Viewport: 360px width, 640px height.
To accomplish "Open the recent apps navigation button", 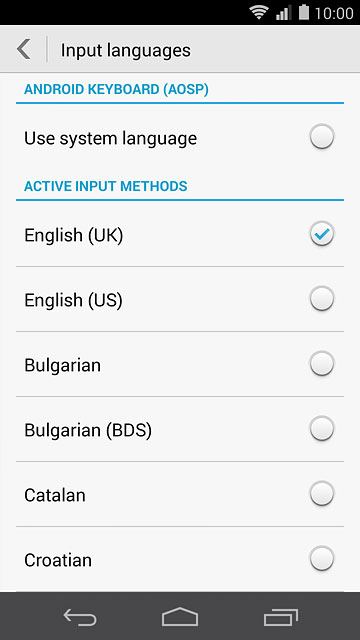I will point(280,617).
